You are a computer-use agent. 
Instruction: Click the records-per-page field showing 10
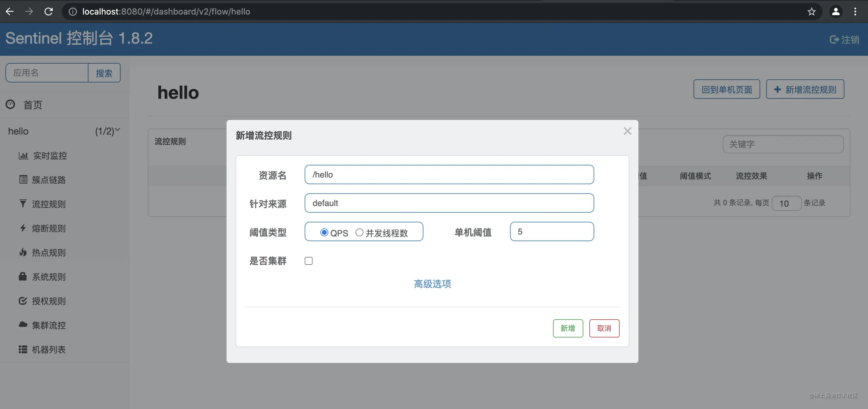click(x=787, y=203)
